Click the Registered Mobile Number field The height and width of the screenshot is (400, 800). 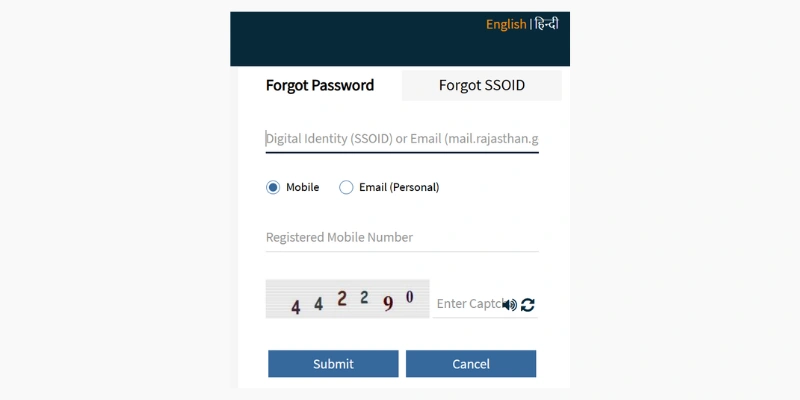click(x=402, y=237)
